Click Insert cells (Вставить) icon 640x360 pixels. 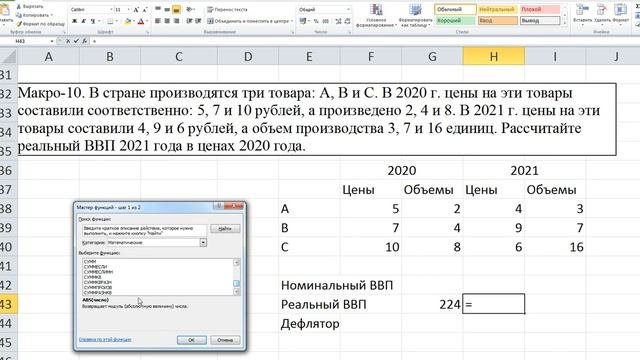pyautogui.click(x=582, y=9)
